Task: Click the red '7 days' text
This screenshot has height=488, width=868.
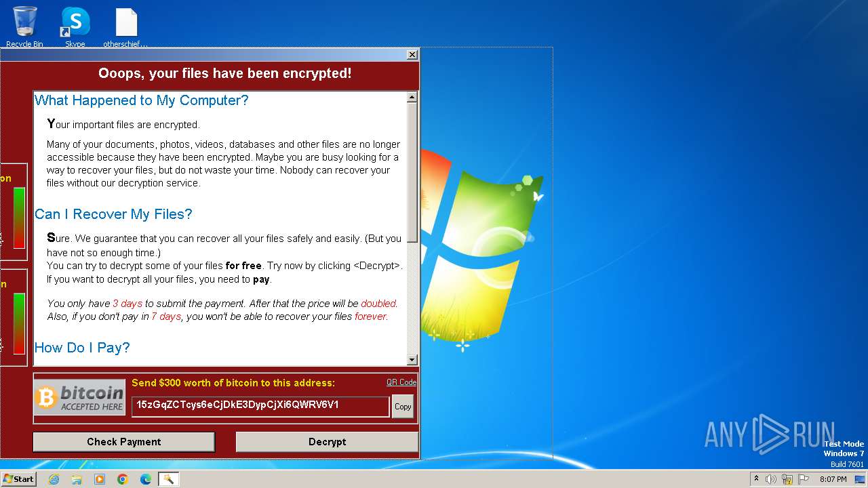Action: tap(166, 317)
